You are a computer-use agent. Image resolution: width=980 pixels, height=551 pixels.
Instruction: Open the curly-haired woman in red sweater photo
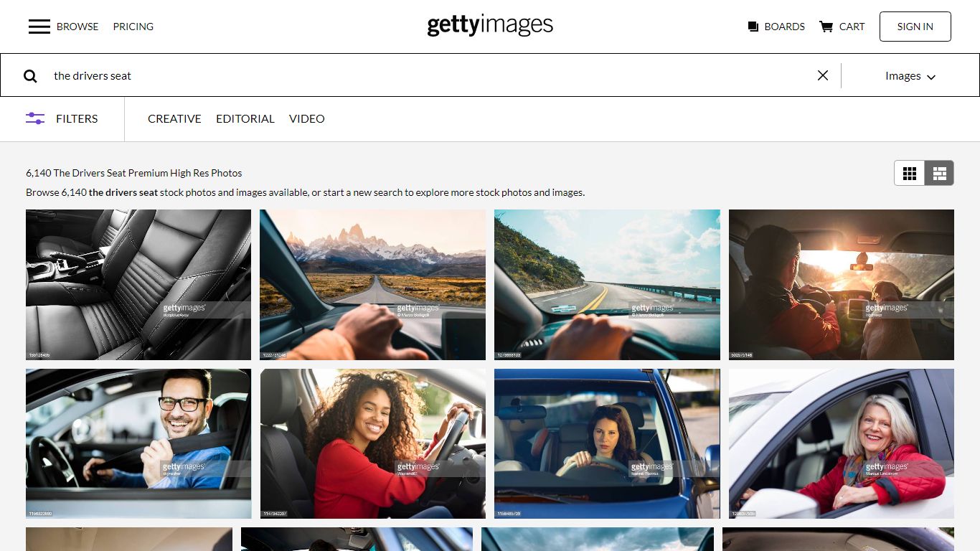click(373, 443)
